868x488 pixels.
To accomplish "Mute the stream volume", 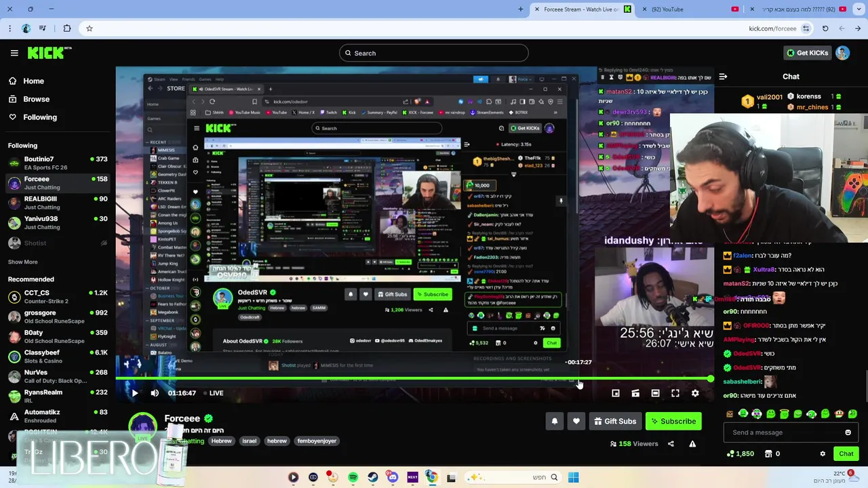I will [155, 393].
